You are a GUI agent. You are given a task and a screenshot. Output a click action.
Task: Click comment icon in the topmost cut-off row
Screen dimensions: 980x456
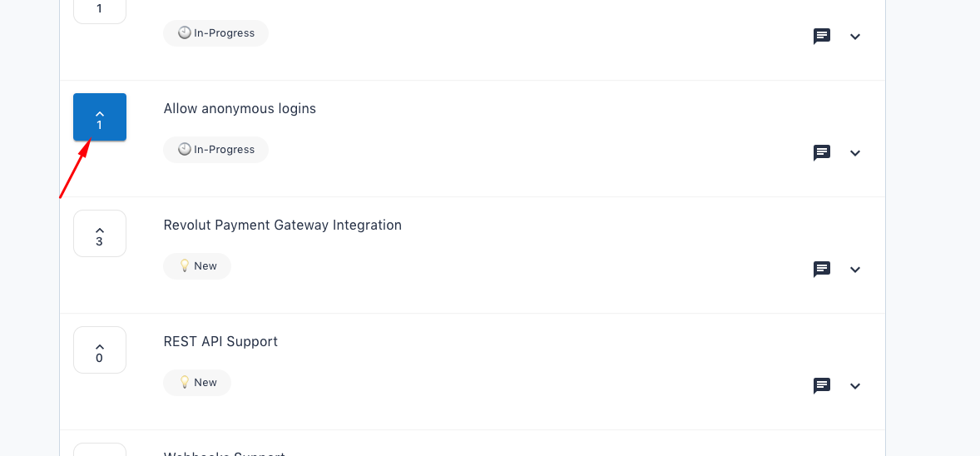tap(821, 37)
